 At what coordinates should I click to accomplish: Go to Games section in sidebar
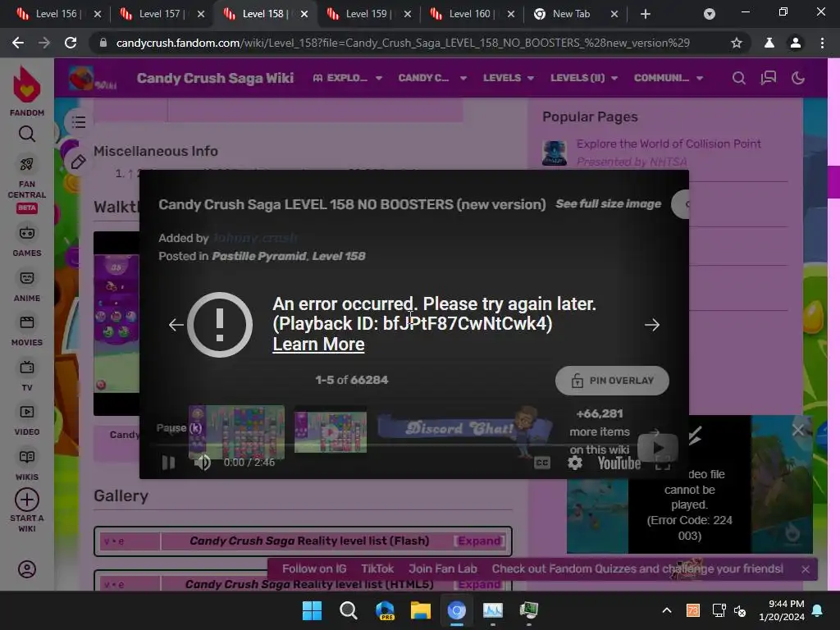pos(27,240)
